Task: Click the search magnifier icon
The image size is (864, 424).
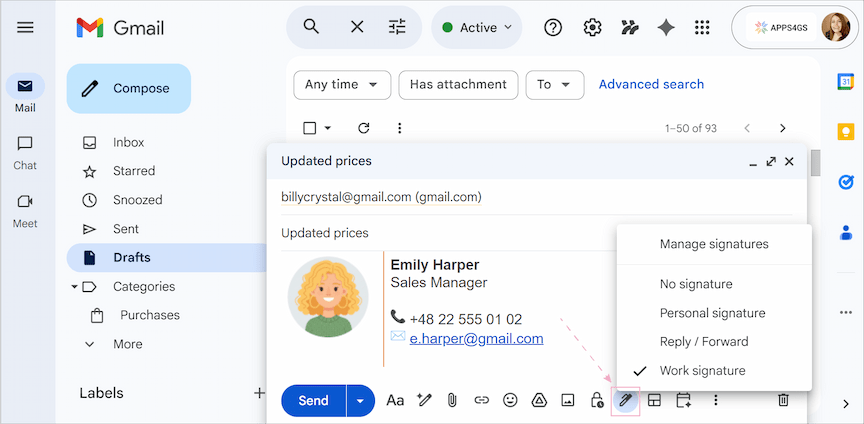Action: [x=311, y=26]
